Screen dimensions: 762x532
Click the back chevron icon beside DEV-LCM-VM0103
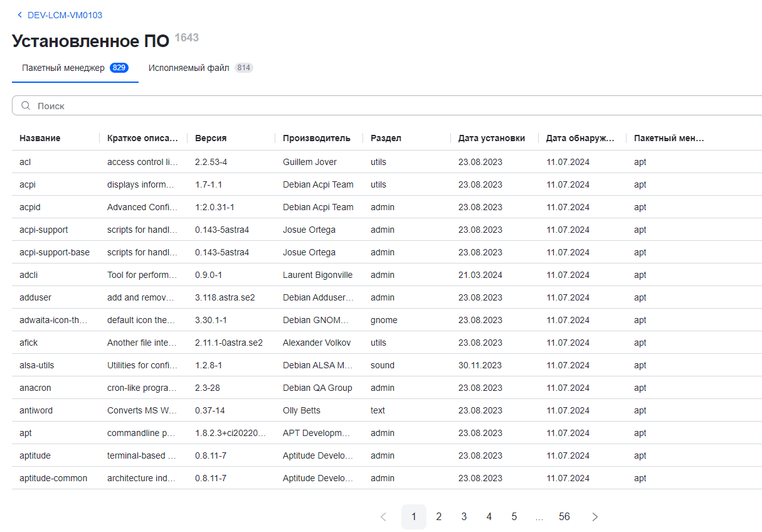[19, 15]
